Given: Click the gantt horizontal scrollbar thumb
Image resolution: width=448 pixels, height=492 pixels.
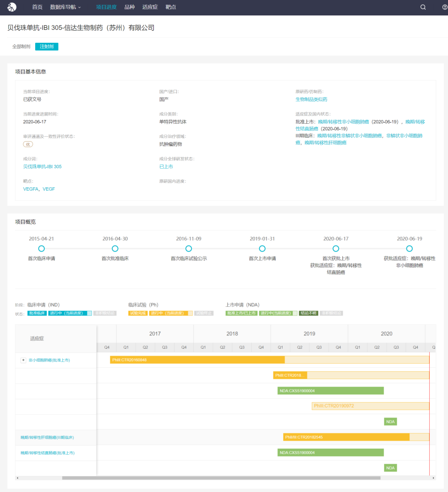Looking at the screenshot, I should [221, 478].
